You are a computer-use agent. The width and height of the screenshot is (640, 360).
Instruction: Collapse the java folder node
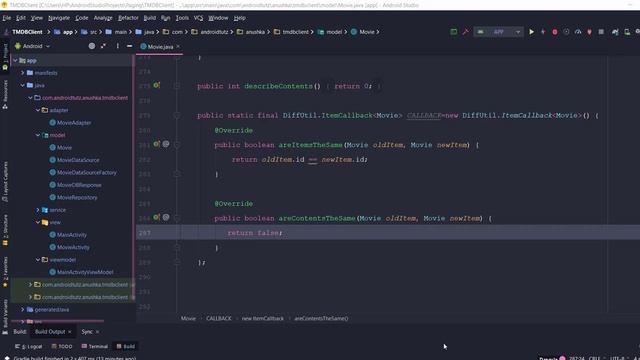tap(23, 85)
